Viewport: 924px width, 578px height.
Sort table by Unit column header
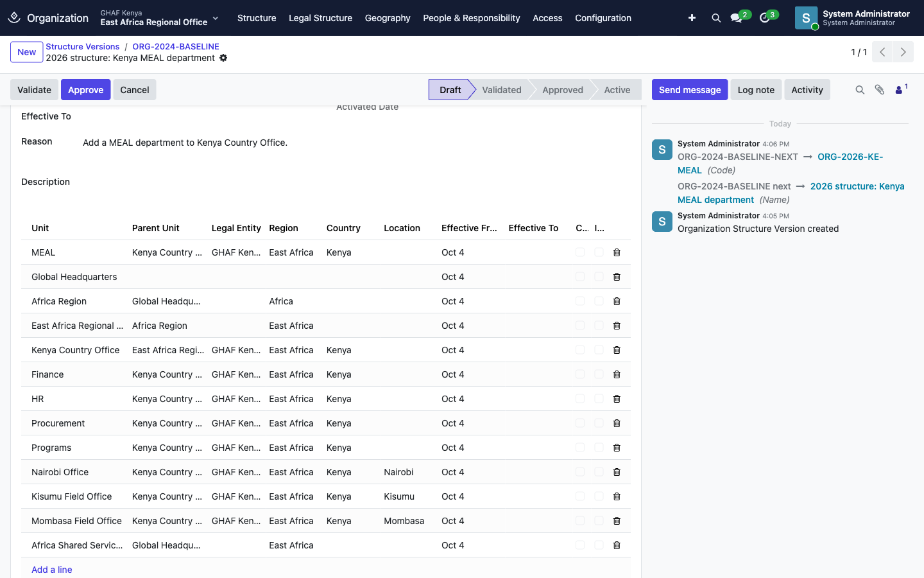[x=40, y=228]
